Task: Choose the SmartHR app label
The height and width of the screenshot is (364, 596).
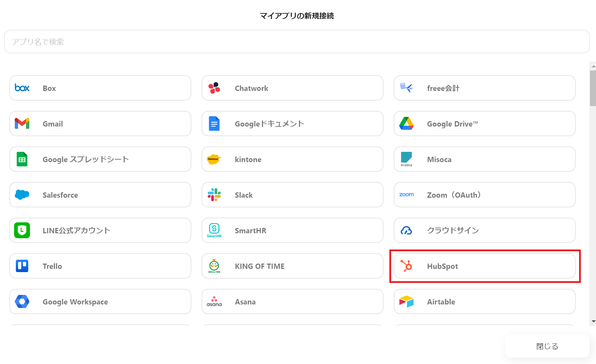Action: [x=251, y=231]
